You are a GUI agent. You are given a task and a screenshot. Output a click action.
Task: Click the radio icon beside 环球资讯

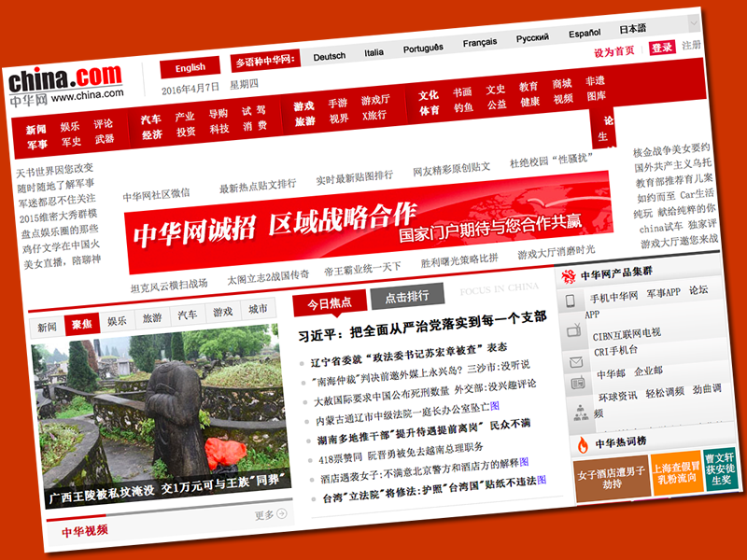click(x=578, y=383)
